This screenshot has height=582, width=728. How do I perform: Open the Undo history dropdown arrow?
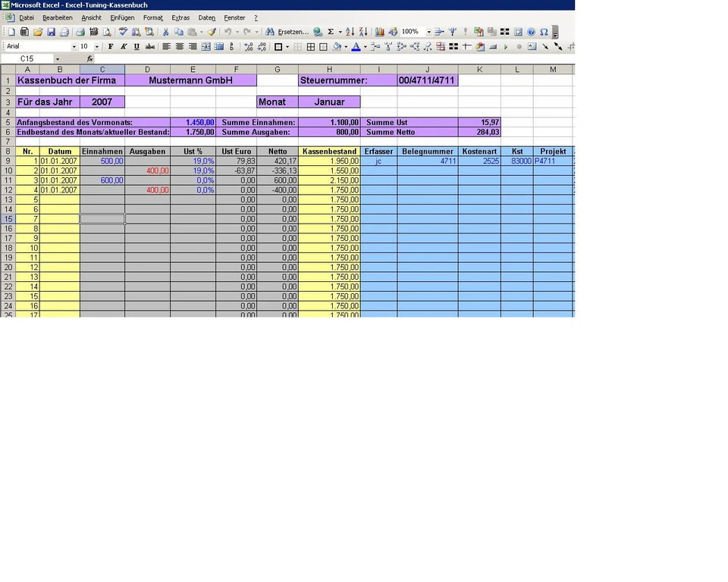click(x=237, y=32)
